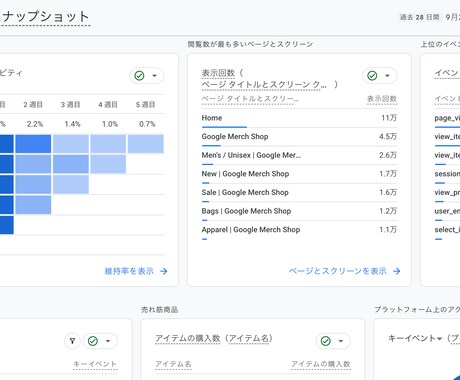The width and height of the screenshot is (460, 380).
Task: Click the キーイベント column header on the bottom-left card
Action: tap(95, 364)
